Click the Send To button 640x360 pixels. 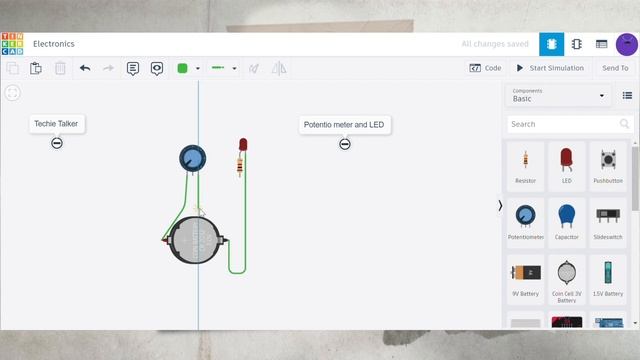coord(615,68)
